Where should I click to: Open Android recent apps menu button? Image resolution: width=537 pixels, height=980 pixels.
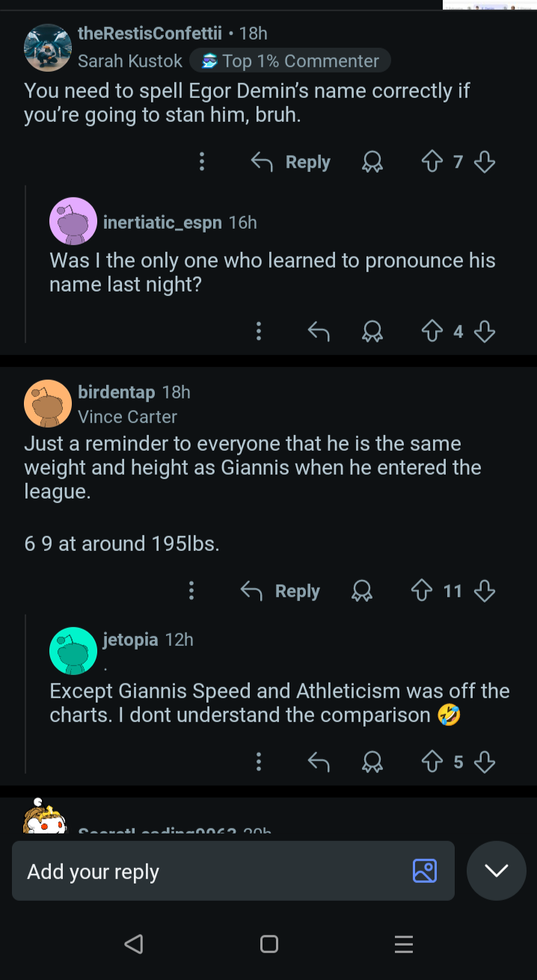click(403, 944)
